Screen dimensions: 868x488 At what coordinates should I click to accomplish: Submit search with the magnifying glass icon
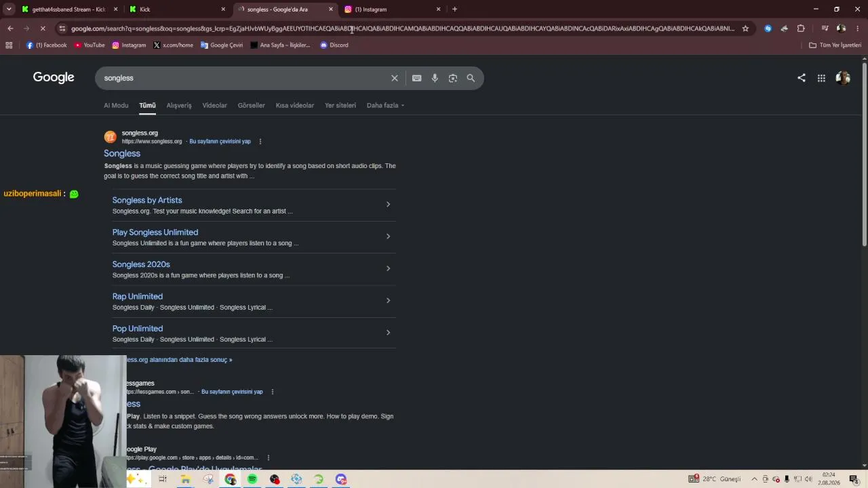[471, 78]
